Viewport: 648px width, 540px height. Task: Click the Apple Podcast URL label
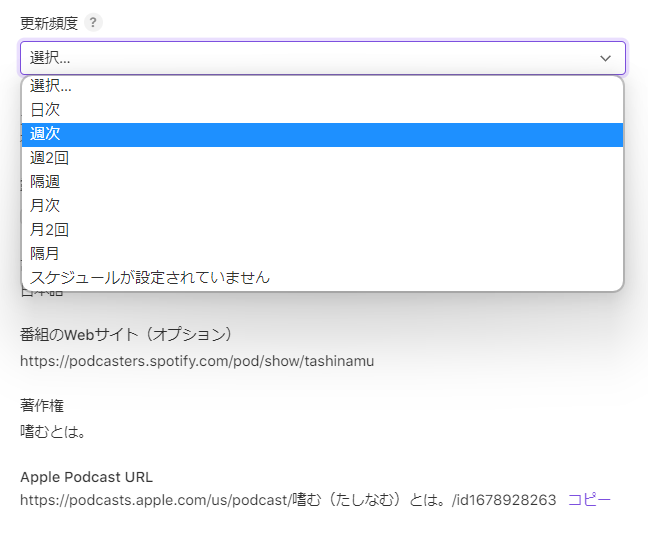point(86,477)
